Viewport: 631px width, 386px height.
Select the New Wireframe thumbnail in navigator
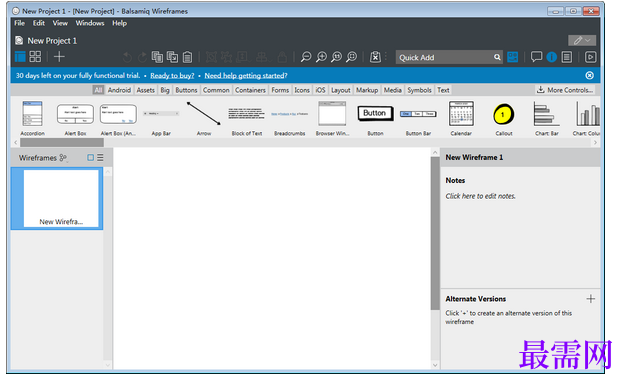click(57, 198)
